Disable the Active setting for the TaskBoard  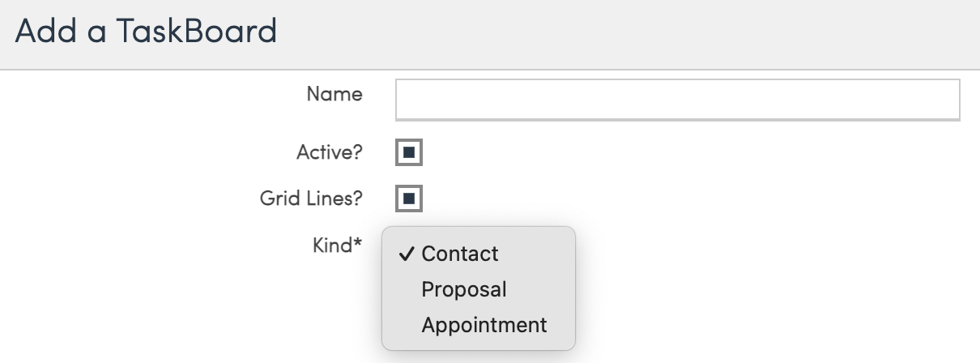click(409, 152)
